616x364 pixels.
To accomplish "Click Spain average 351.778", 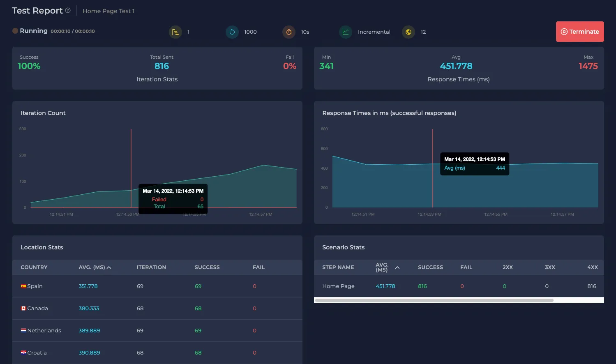I will [88, 286].
